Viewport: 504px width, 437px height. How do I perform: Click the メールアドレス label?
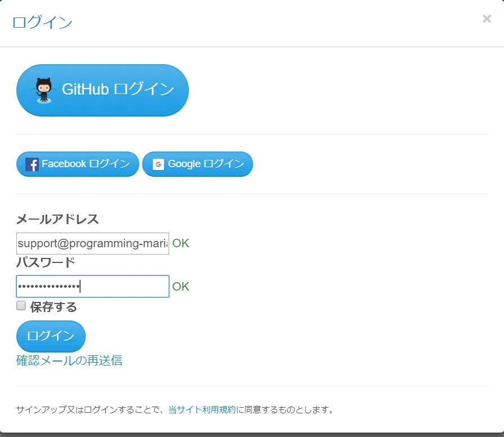click(x=58, y=219)
